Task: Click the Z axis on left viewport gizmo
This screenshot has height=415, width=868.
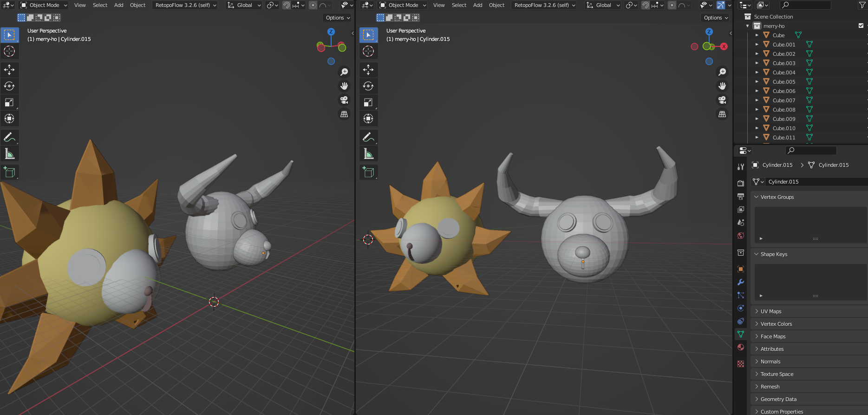Action: 331,32
